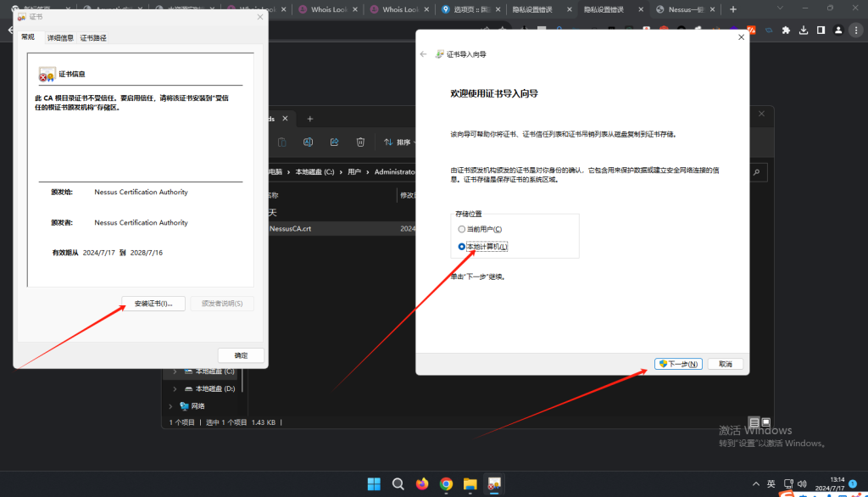
Task: Open a new browser tab
Action: pyautogui.click(x=733, y=9)
